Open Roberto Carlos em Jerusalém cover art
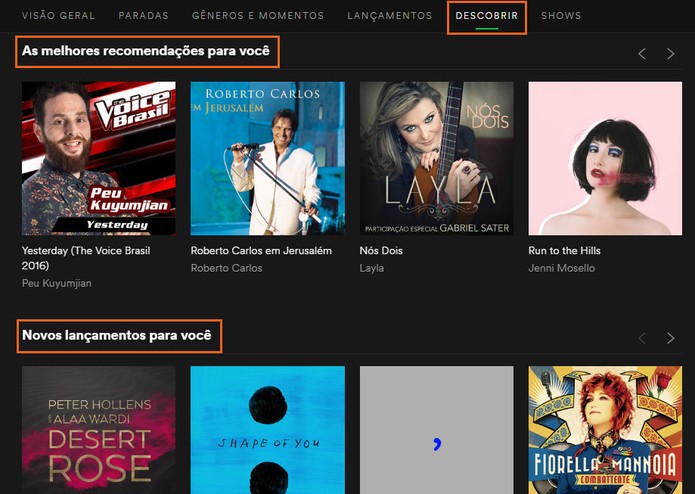Image resolution: width=695 pixels, height=494 pixels. pyautogui.click(x=267, y=158)
